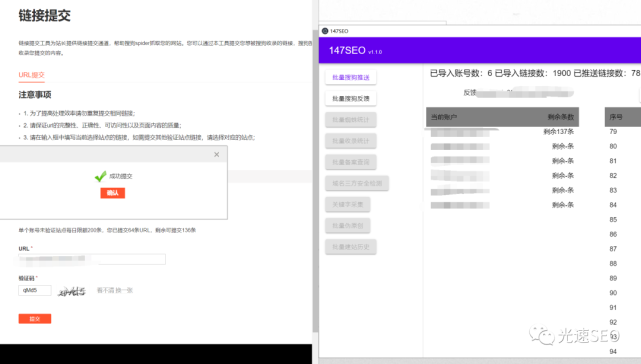The height and width of the screenshot is (364, 641).
Task: Focus the 验证码 captcha input field
Action: click(x=35, y=290)
